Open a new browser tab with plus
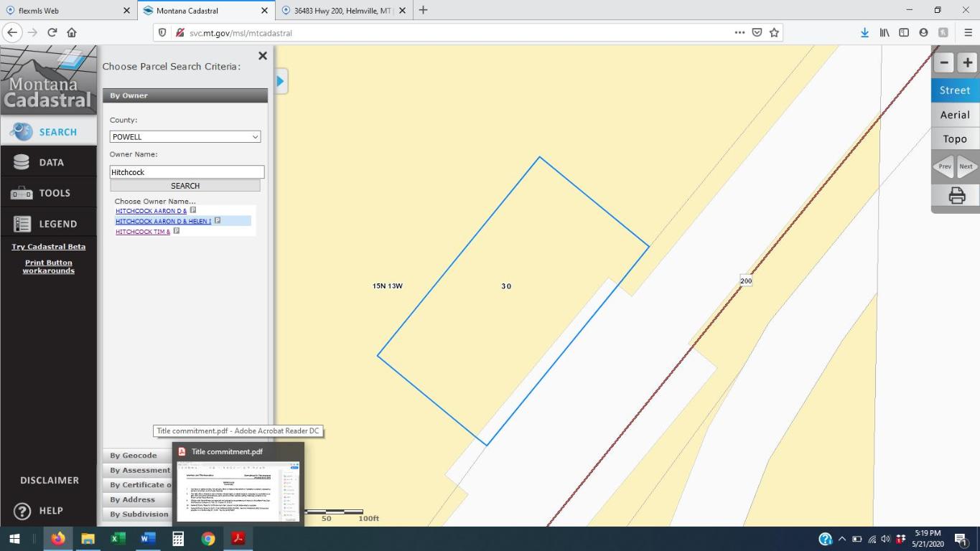The width and height of the screenshot is (980, 551). pos(423,10)
